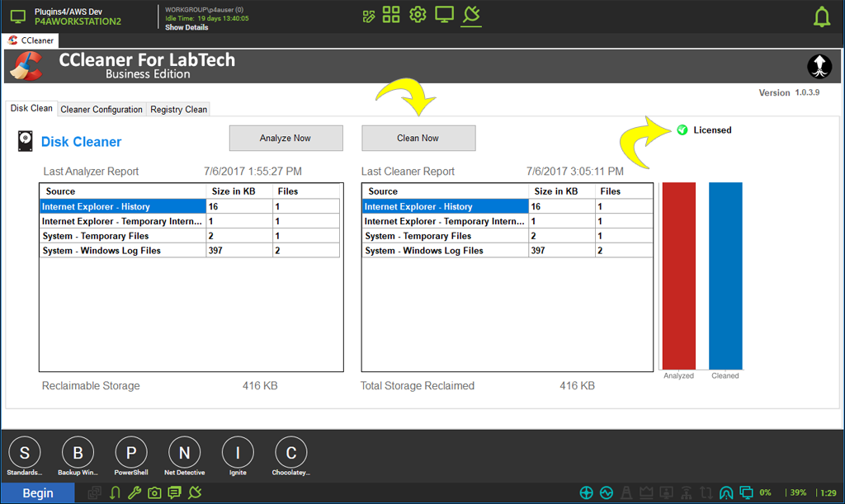845x504 pixels.
Task: Click the Analyze Now button
Action: coord(286,138)
